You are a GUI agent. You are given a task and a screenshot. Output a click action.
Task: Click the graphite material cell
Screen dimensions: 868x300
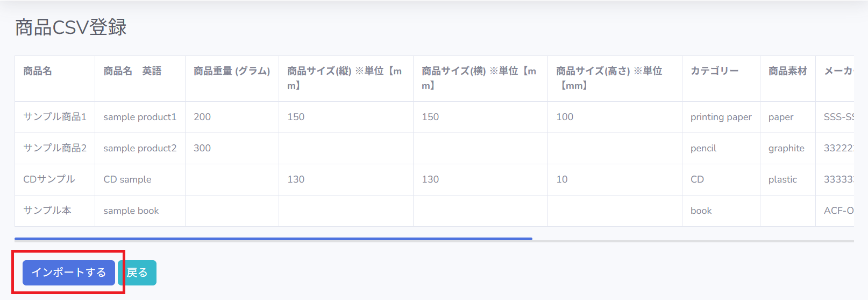(786, 148)
